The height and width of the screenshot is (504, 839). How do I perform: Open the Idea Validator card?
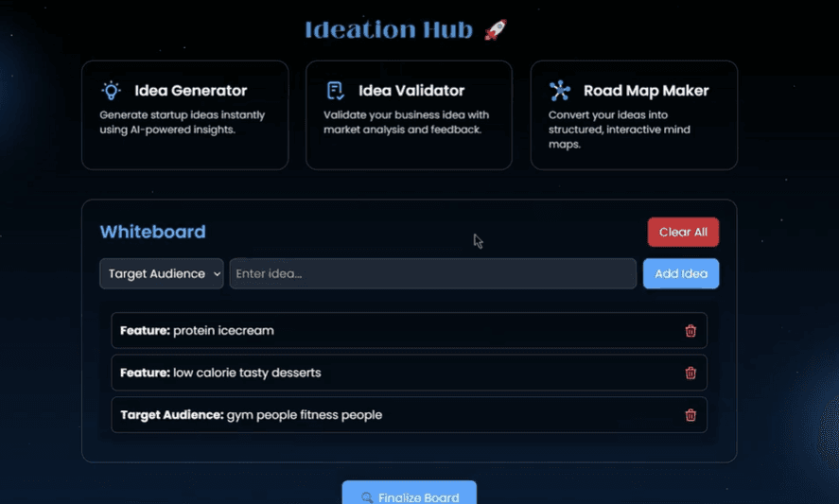click(409, 115)
